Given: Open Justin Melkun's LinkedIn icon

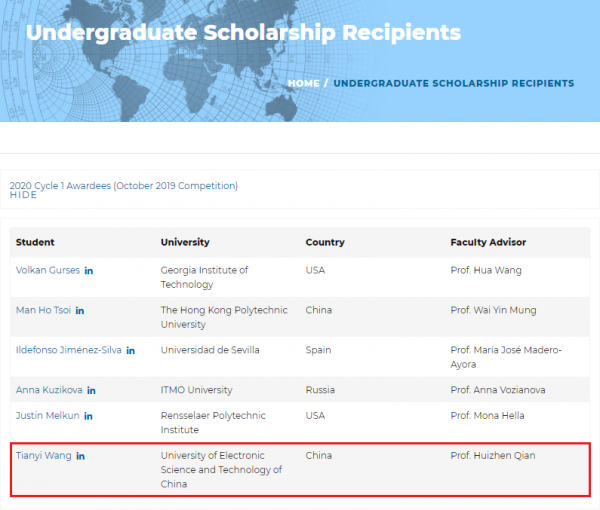Looking at the screenshot, I should coord(88,416).
